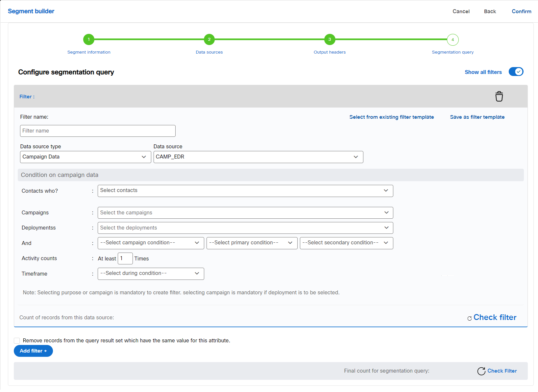Toggle the Show all filters switch
538x392 pixels.
point(516,72)
